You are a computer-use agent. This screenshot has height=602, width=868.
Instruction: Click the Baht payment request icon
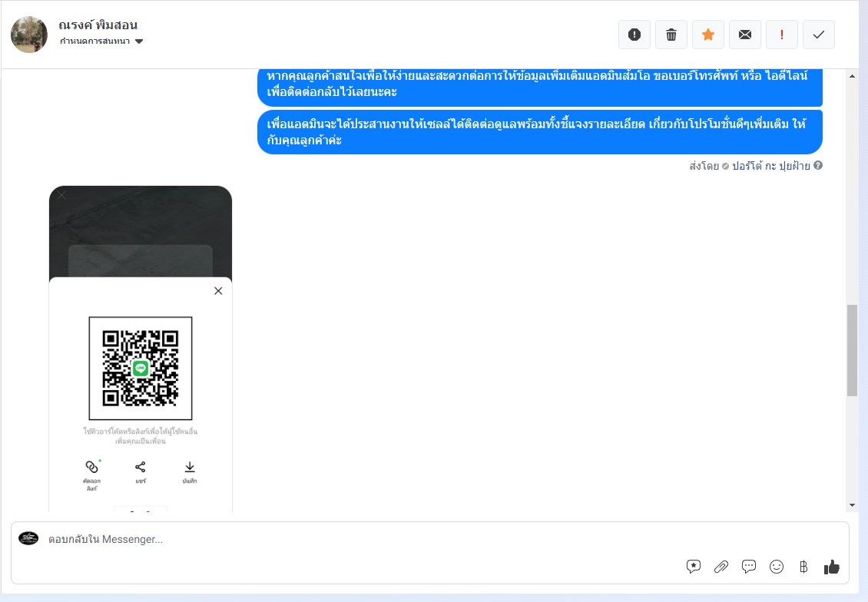click(x=803, y=567)
